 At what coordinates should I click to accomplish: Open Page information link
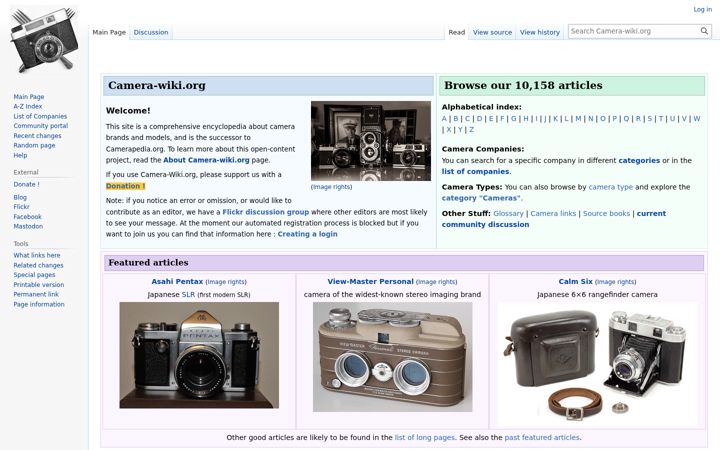(x=39, y=304)
